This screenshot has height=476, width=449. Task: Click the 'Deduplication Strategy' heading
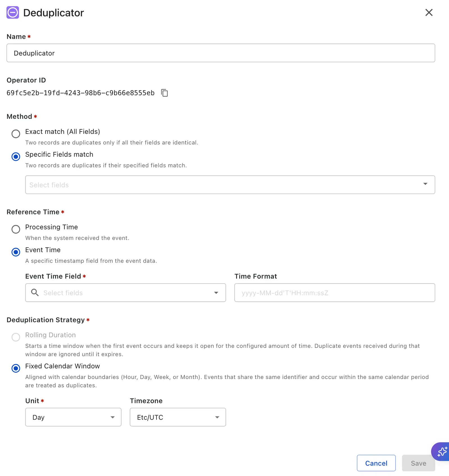click(x=45, y=320)
